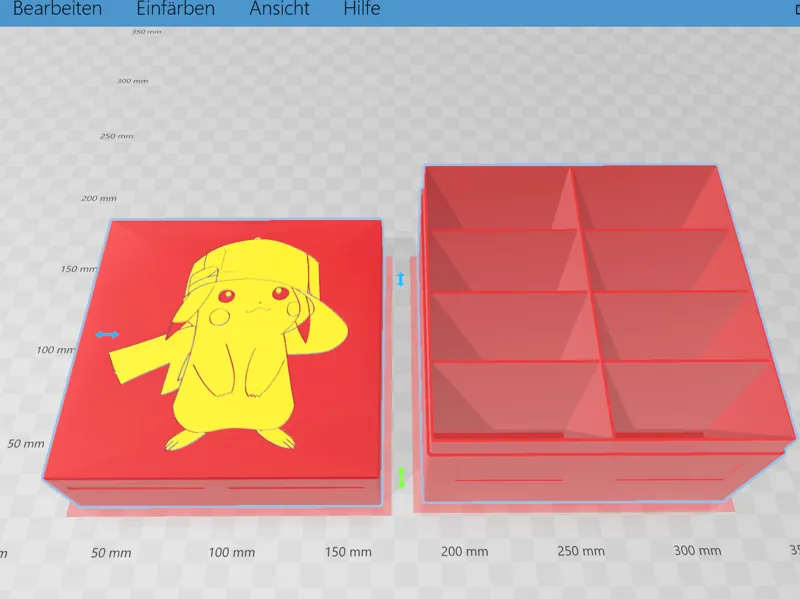Open the Ansicht menu
The height and width of the screenshot is (599, 800).
(279, 8)
